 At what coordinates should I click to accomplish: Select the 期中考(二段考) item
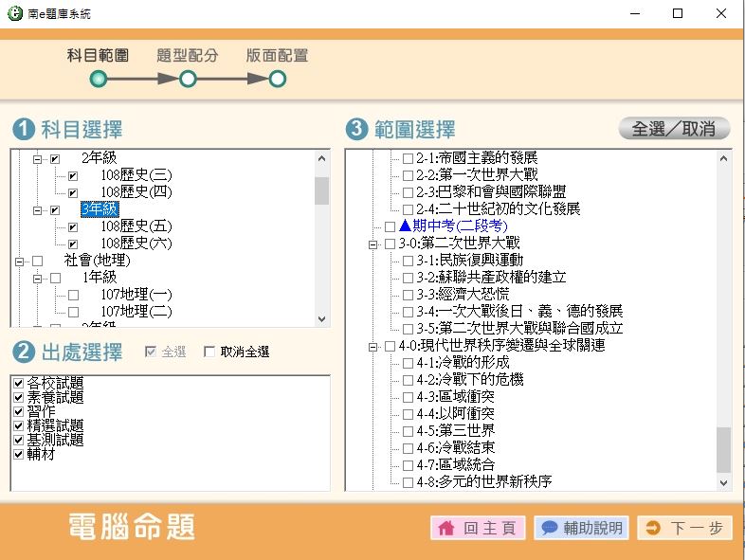click(x=453, y=226)
